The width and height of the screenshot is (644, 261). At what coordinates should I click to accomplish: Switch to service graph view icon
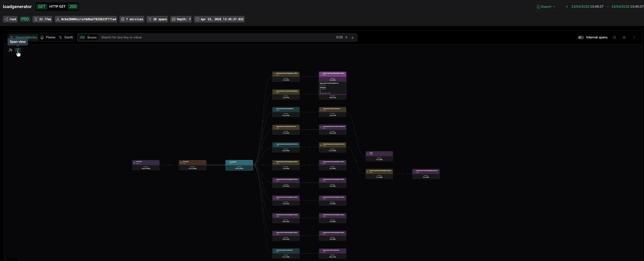10,50
